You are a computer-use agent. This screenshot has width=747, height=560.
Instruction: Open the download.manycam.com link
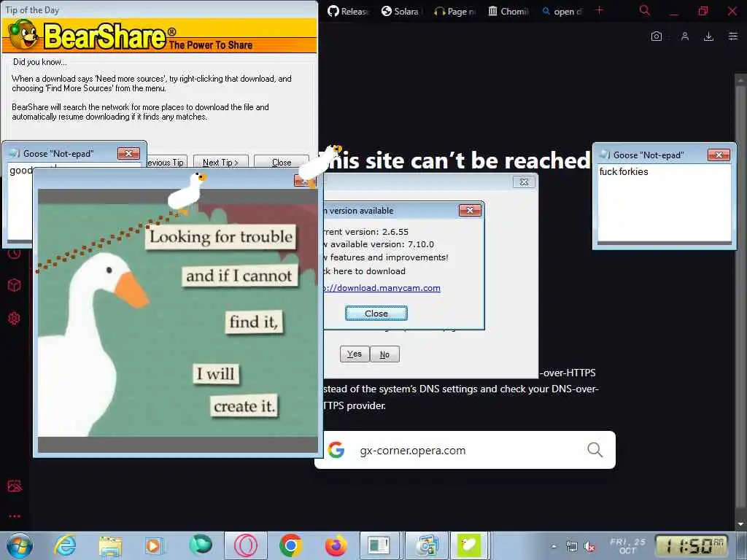click(x=382, y=288)
